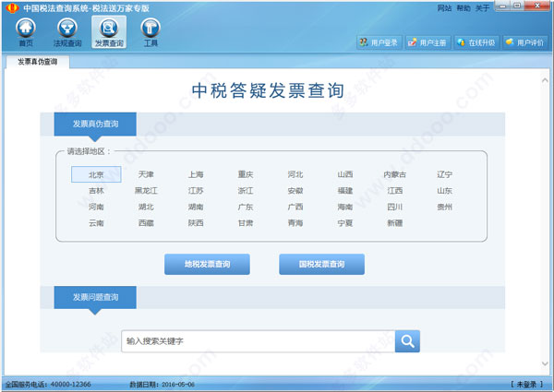Select region 陕西
The height and width of the screenshot is (392, 554).
click(x=196, y=223)
